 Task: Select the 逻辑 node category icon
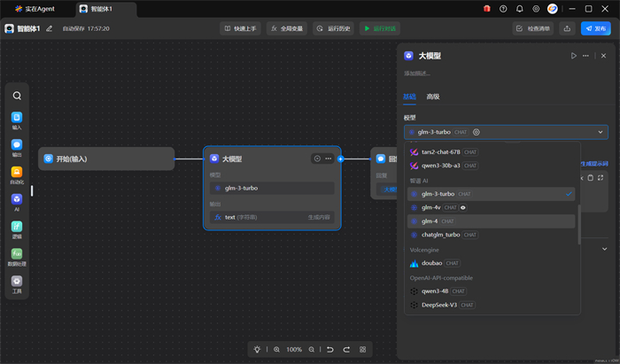coord(17,228)
